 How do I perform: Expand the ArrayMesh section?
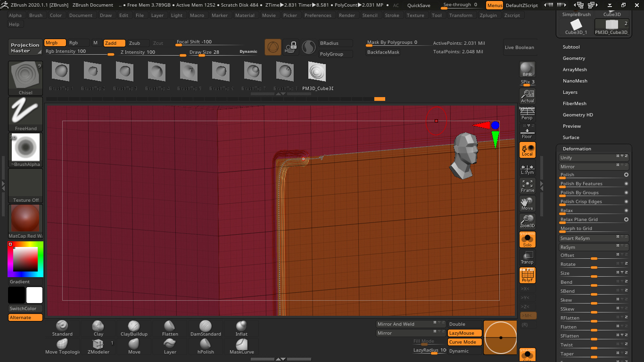pos(575,70)
